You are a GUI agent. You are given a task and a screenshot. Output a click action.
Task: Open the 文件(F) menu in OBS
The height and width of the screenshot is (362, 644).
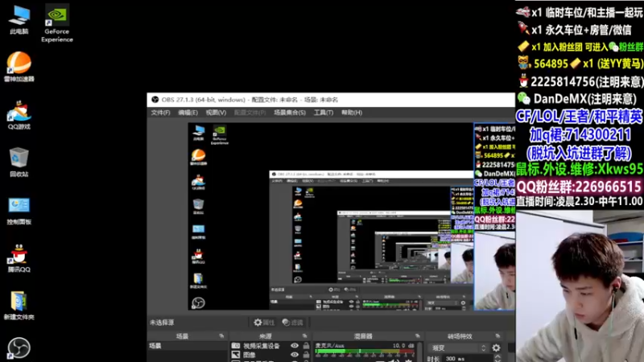[x=160, y=113]
